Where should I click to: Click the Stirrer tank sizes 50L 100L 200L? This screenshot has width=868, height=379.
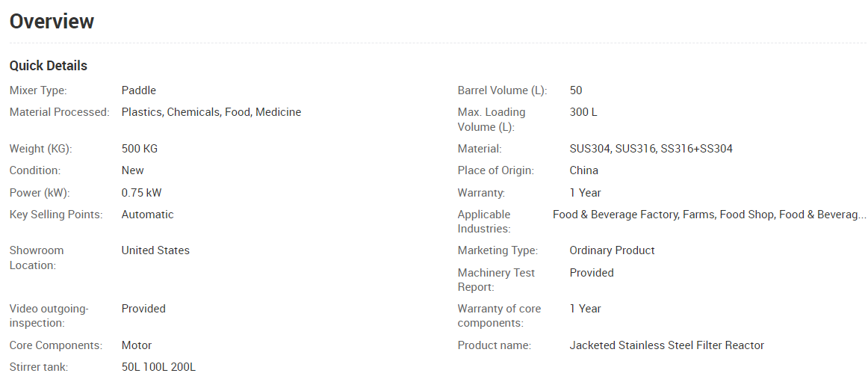pyautogui.click(x=158, y=367)
